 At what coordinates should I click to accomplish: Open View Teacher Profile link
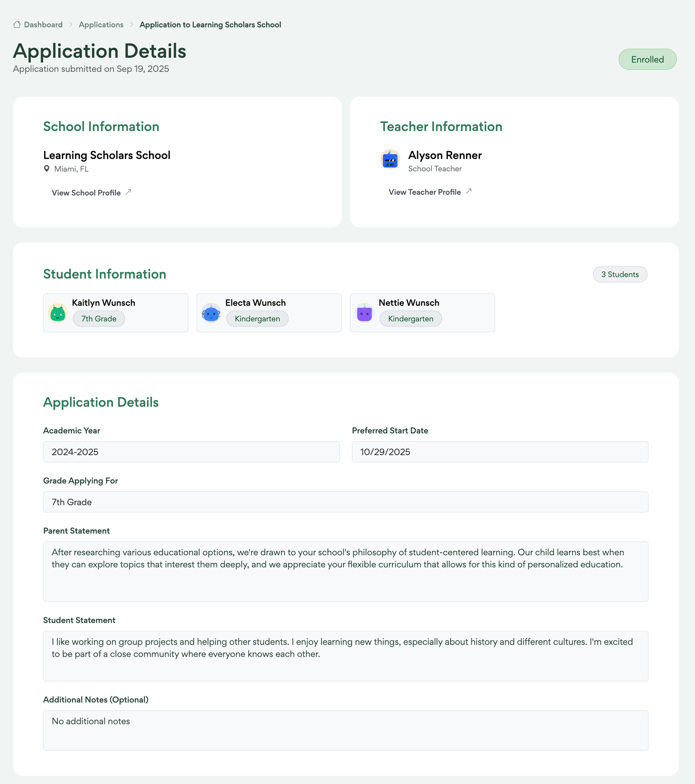pyautogui.click(x=425, y=192)
